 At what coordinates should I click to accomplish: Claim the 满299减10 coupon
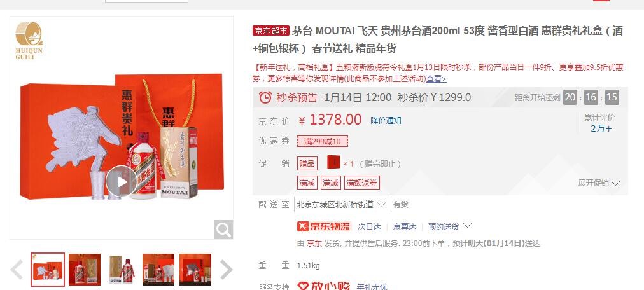[x=323, y=142]
